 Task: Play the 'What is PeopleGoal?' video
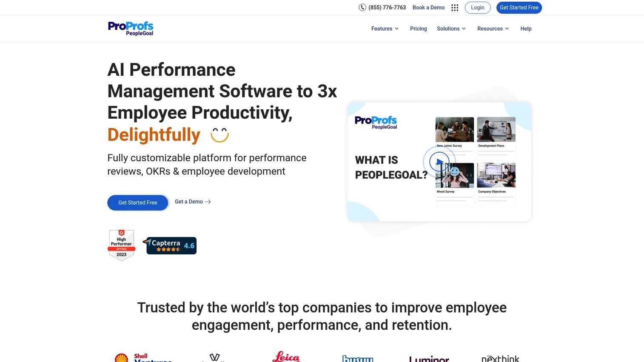click(439, 162)
